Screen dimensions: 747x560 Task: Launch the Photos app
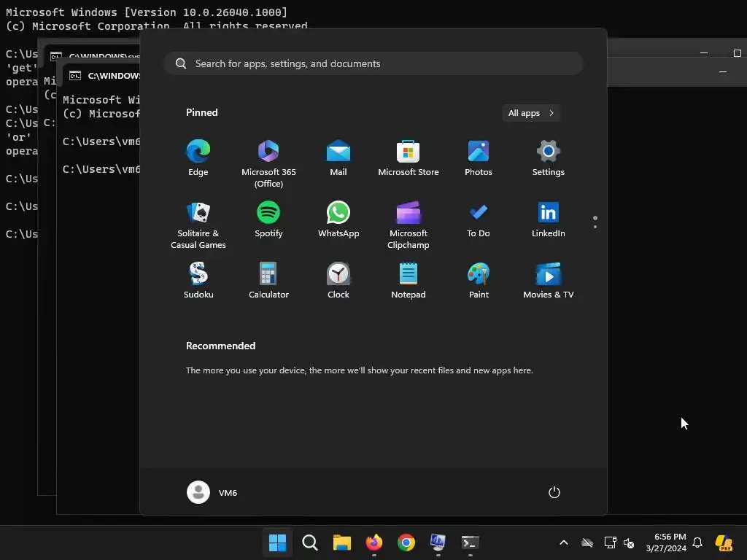tap(479, 158)
